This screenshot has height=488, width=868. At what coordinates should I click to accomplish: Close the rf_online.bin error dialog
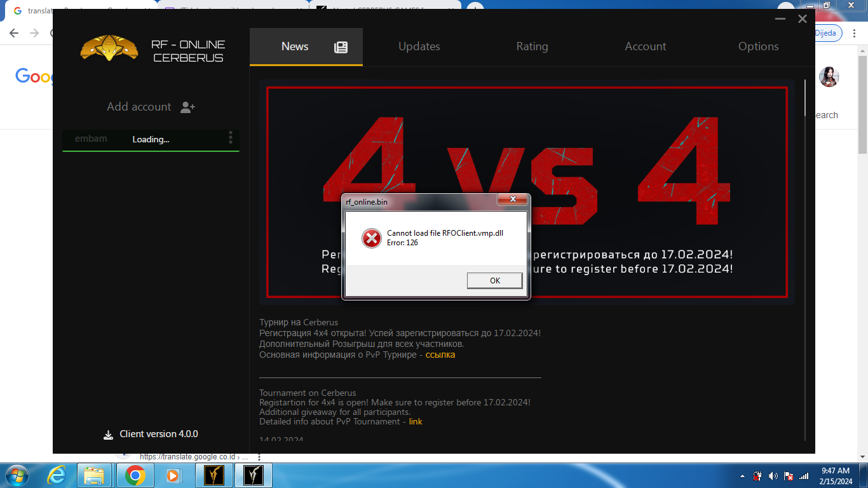pos(512,200)
